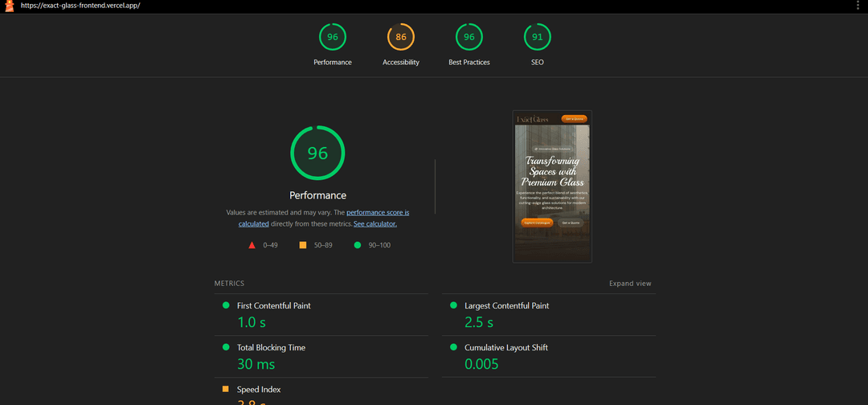Jump to the Accessibility score gauge
868x405 pixels.
(400, 38)
